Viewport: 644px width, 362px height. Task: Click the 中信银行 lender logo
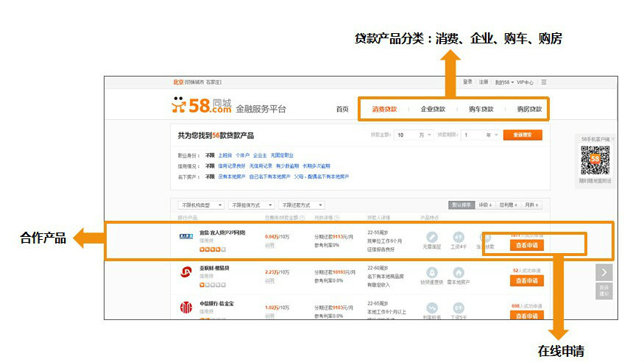point(186,307)
